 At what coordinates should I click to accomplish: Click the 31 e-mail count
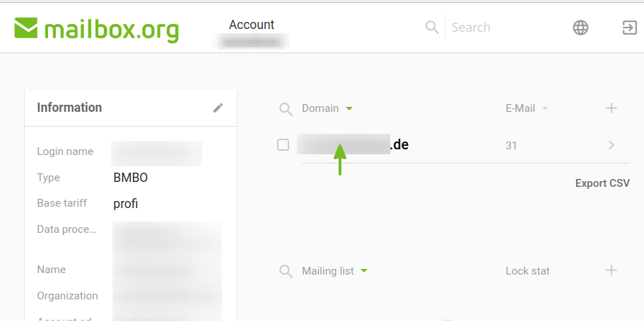(x=511, y=146)
